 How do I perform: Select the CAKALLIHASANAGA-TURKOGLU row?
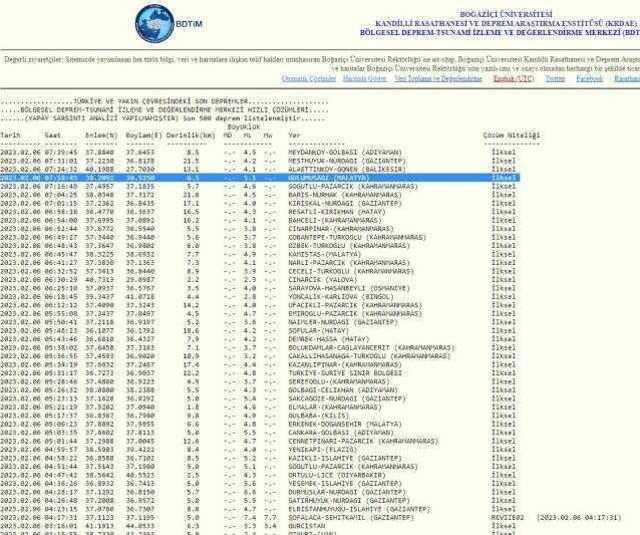pyautogui.click(x=260, y=356)
